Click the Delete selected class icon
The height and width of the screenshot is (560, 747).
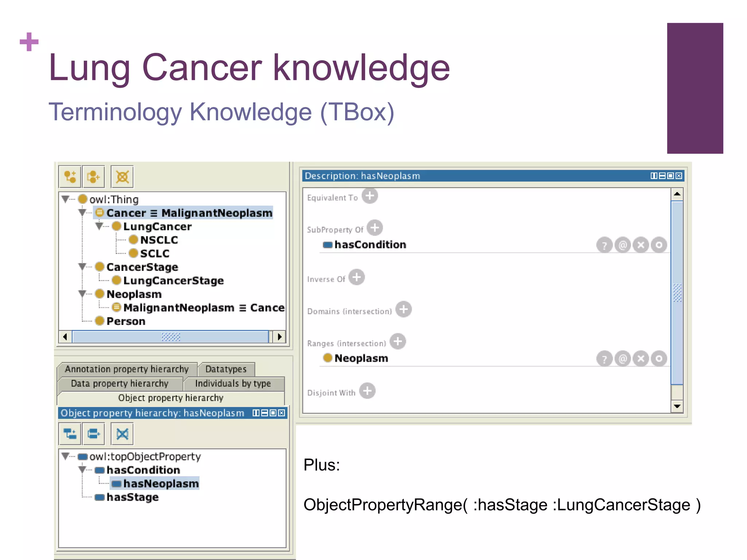tap(122, 177)
